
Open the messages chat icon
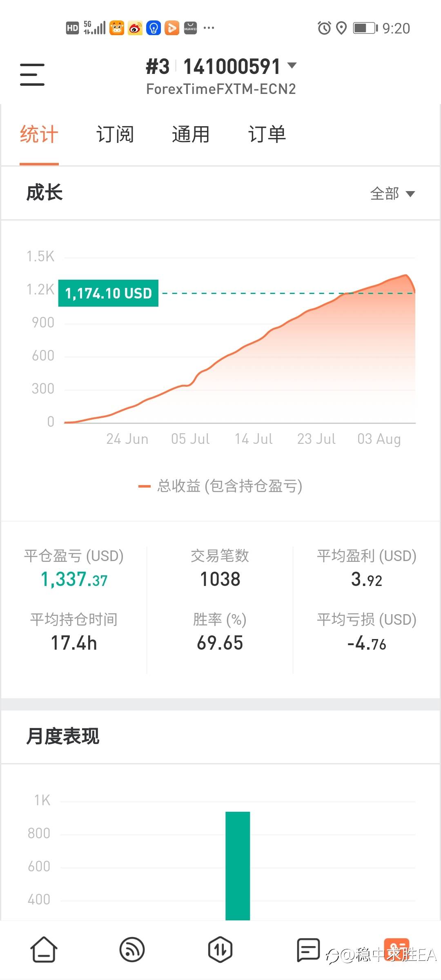pyautogui.click(x=308, y=949)
